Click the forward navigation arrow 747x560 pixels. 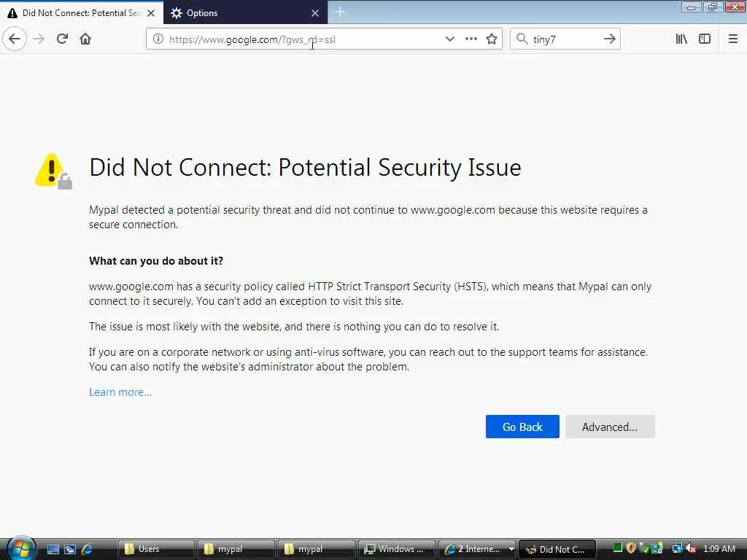click(39, 39)
